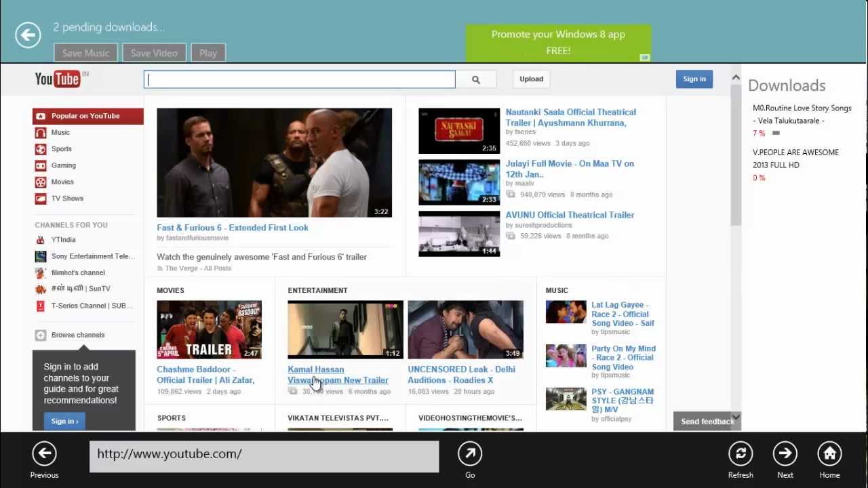The height and width of the screenshot is (488, 868).
Task: Click the fastandfuriousmovie uploader link
Action: tap(197, 238)
